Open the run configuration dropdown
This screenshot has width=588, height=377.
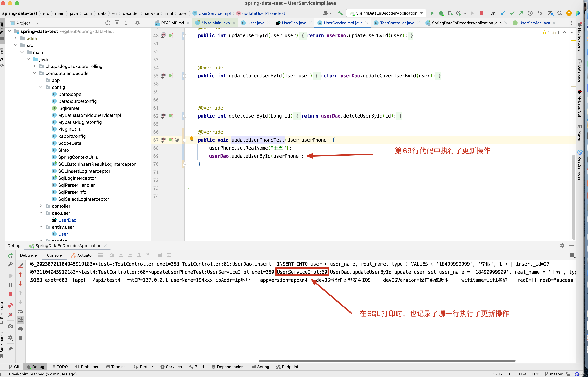[387, 13]
